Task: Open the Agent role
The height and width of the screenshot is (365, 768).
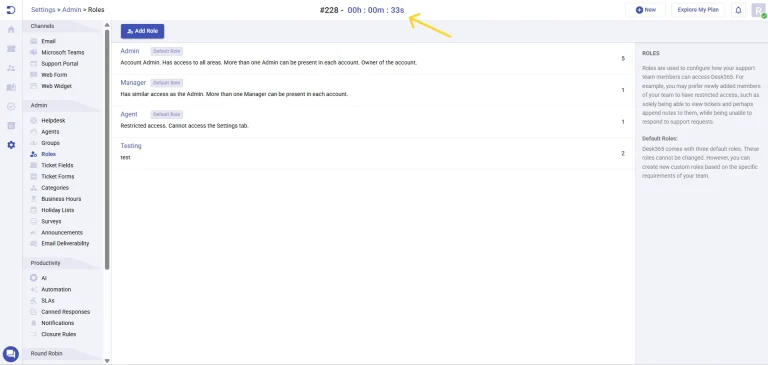Action: [129, 114]
